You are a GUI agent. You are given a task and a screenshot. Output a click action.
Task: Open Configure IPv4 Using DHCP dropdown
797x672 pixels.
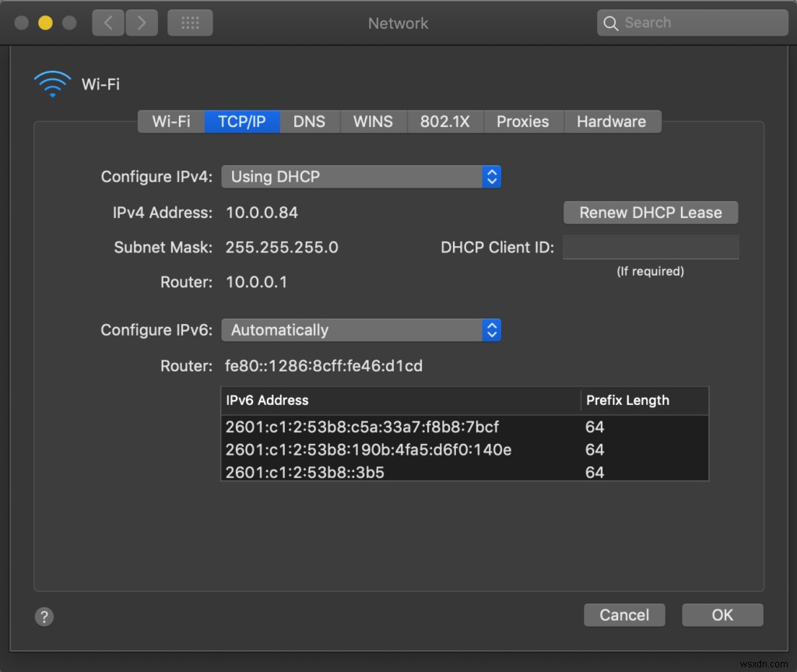pos(361,177)
